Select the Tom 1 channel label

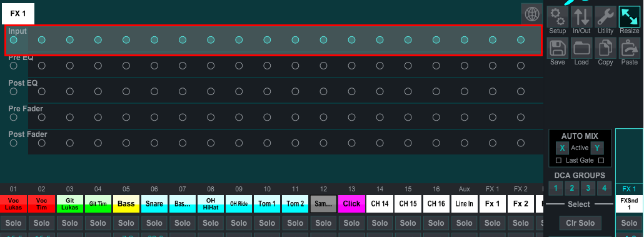pyautogui.click(x=267, y=204)
